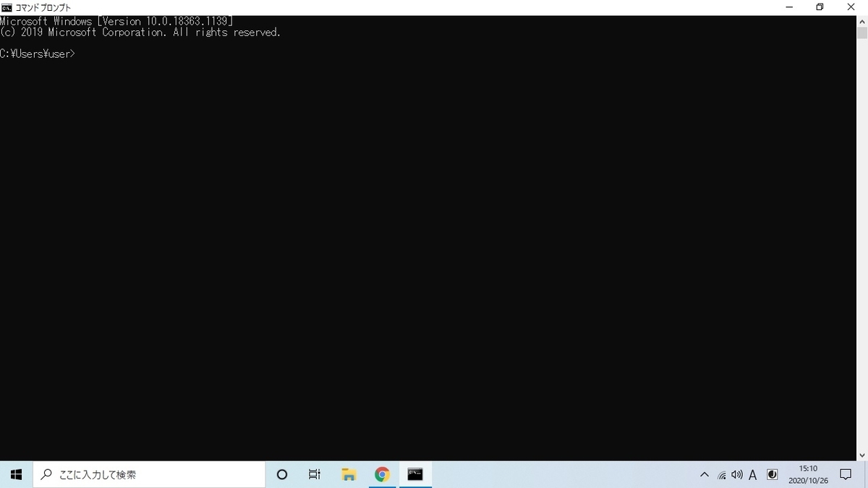Restore down the Command Prompt window
The width and height of the screenshot is (868, 488).
tap(820, 7)
